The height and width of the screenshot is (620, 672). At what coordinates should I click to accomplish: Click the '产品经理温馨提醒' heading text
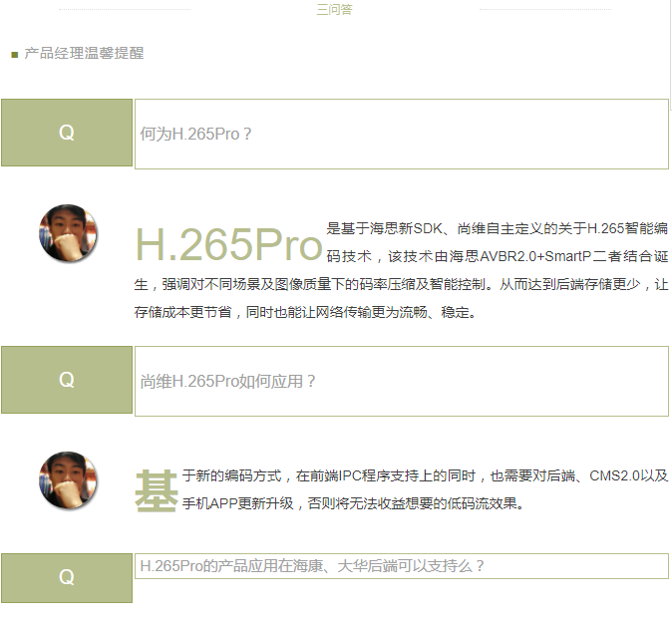click(84, 53)
